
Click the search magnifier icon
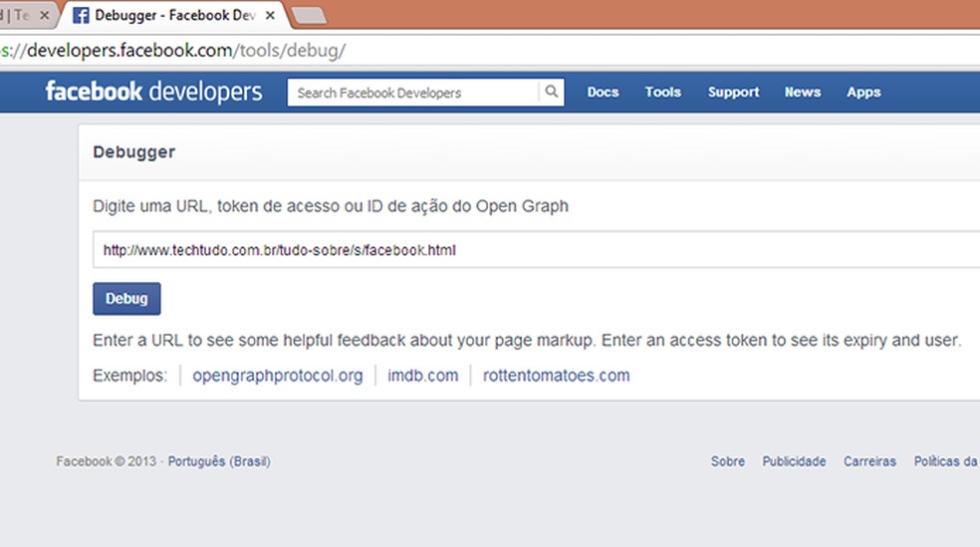(x=551, y=93)
